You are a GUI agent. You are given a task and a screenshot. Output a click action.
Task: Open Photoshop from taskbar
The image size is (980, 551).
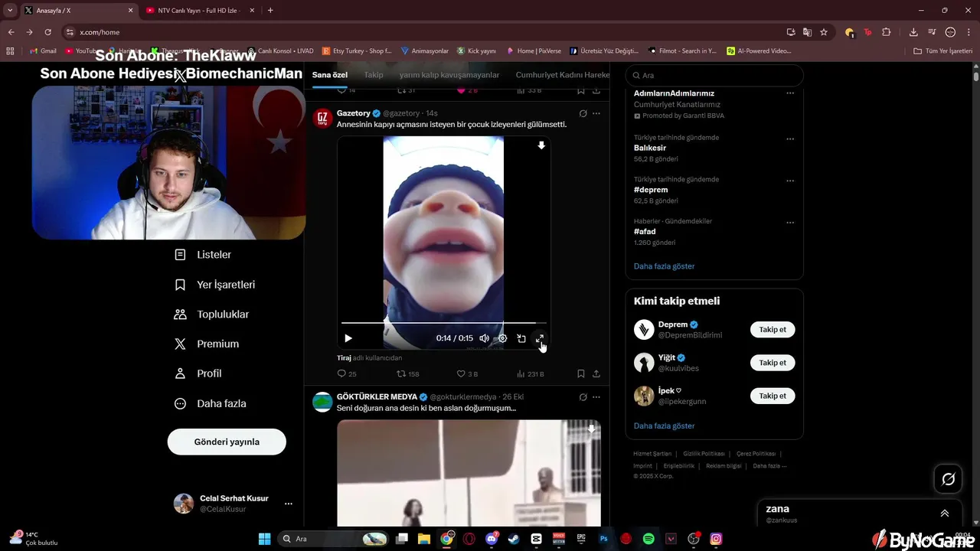pos(603,539)
